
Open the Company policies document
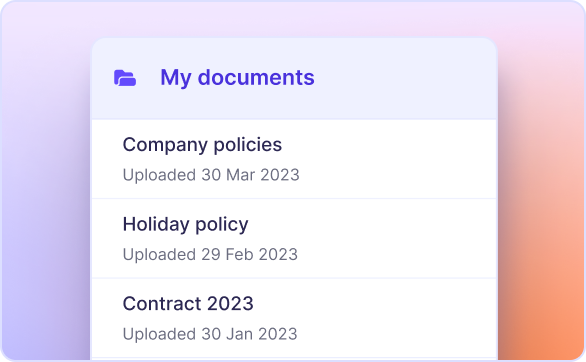tap(202, 145)
